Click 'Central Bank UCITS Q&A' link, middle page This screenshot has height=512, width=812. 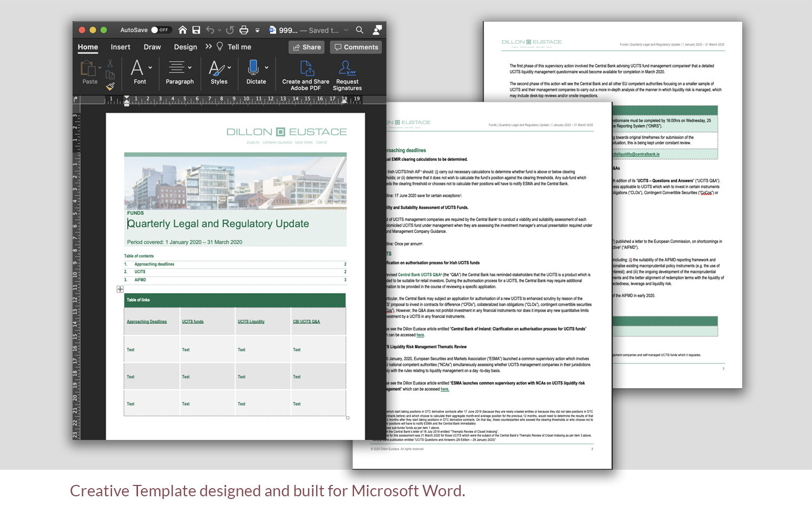(x=420, y=275)
